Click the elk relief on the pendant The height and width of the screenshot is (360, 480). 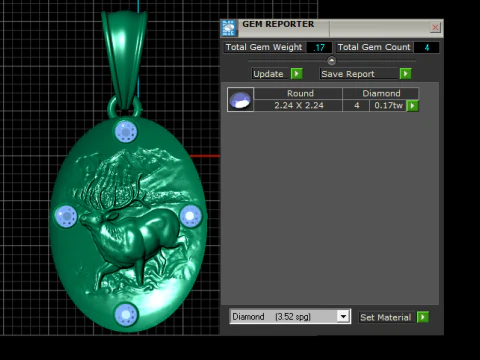[x=132, y=230]
